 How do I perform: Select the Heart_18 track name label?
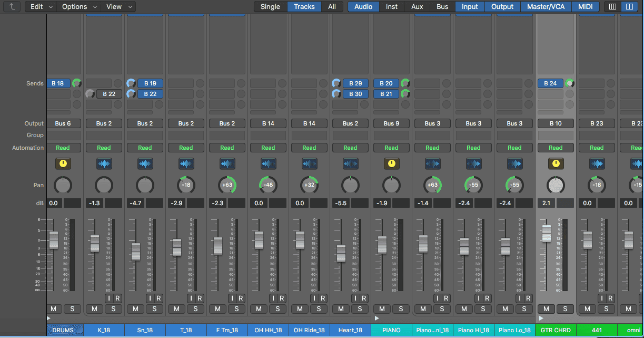click(351, 330)
